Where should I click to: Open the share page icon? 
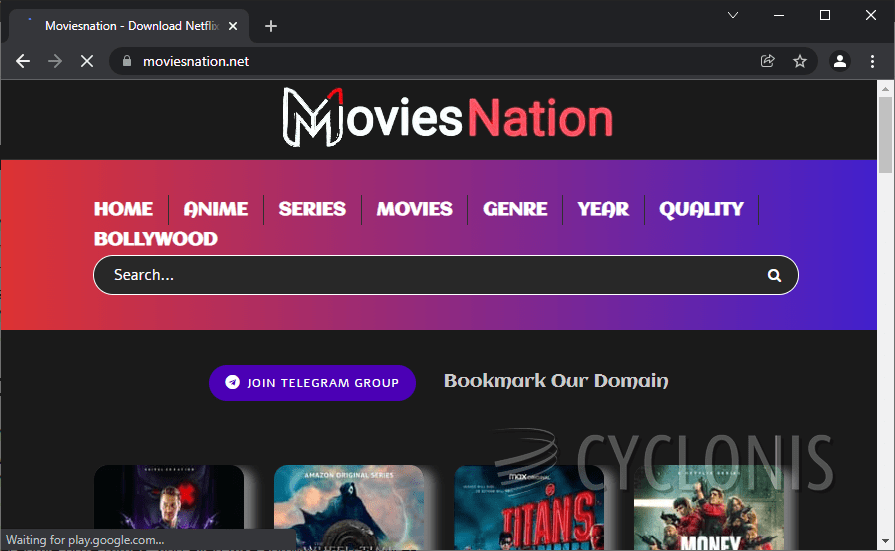coord(768,61)
